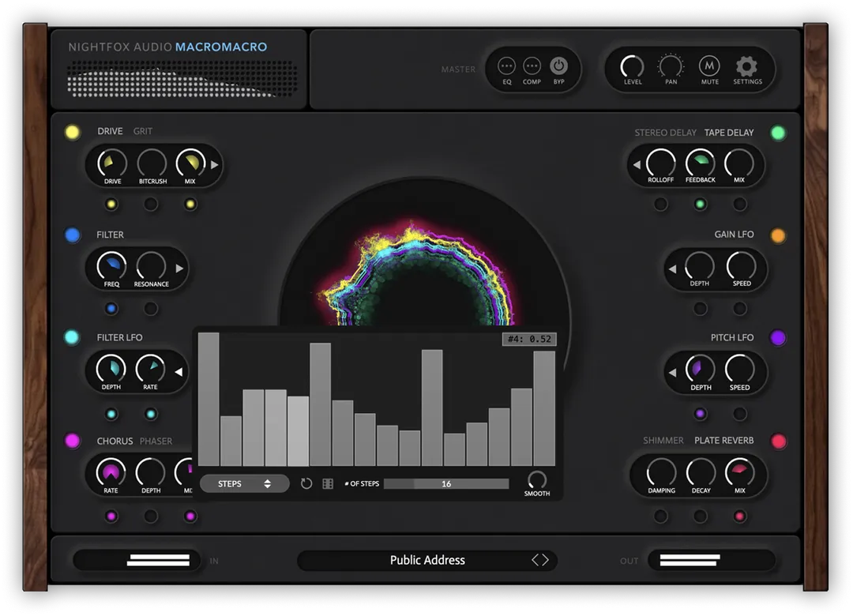The height and width of the screenshot is (616, 853).
Task: Toggle the master MUTE button
Action: (x=709, y=66)
